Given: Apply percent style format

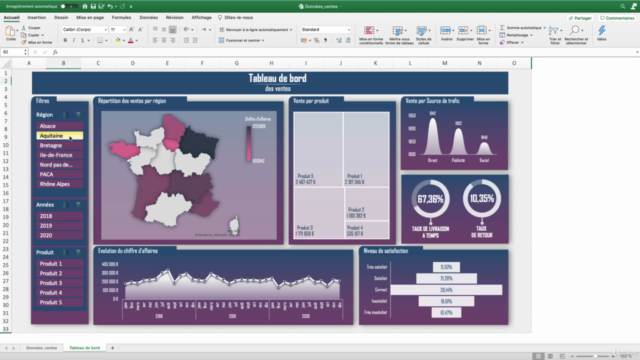Looking at the screenshot, I should click(x=316, y=40).
